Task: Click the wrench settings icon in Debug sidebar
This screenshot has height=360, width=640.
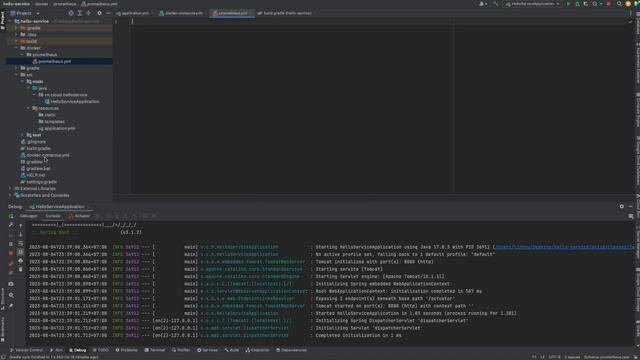Action: pyautogui.click(x=11, y=225)
